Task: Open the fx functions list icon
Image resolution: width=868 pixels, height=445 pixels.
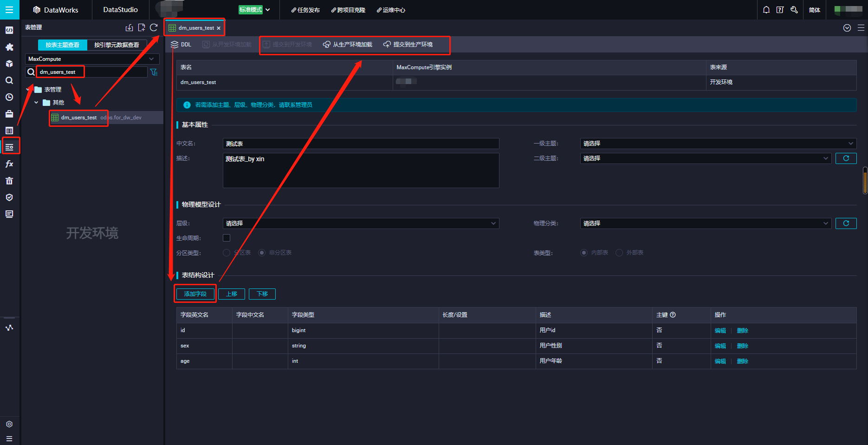Action: pos(9,164)
